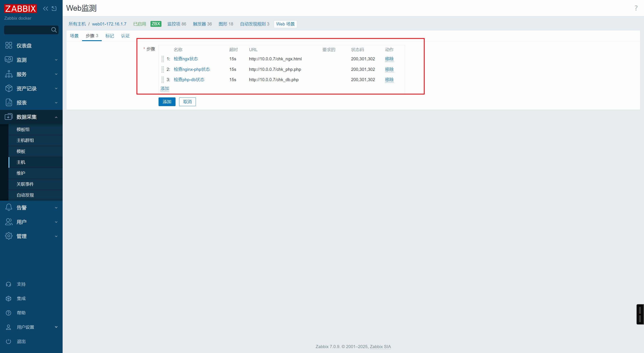Viewport: 644px width, 353px height.
Task: Click the sidebar hide/kiosk icon
Action: coord(54,9)
